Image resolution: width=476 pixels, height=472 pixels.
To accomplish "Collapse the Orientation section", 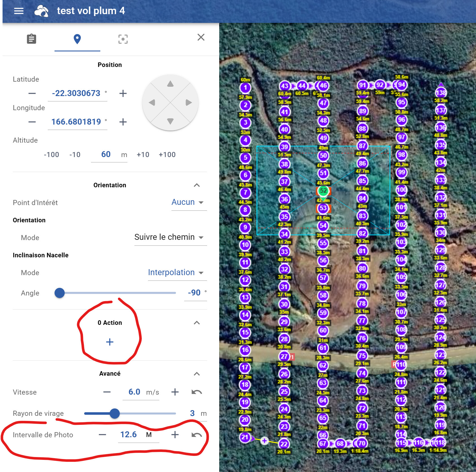I will point(197,185).
